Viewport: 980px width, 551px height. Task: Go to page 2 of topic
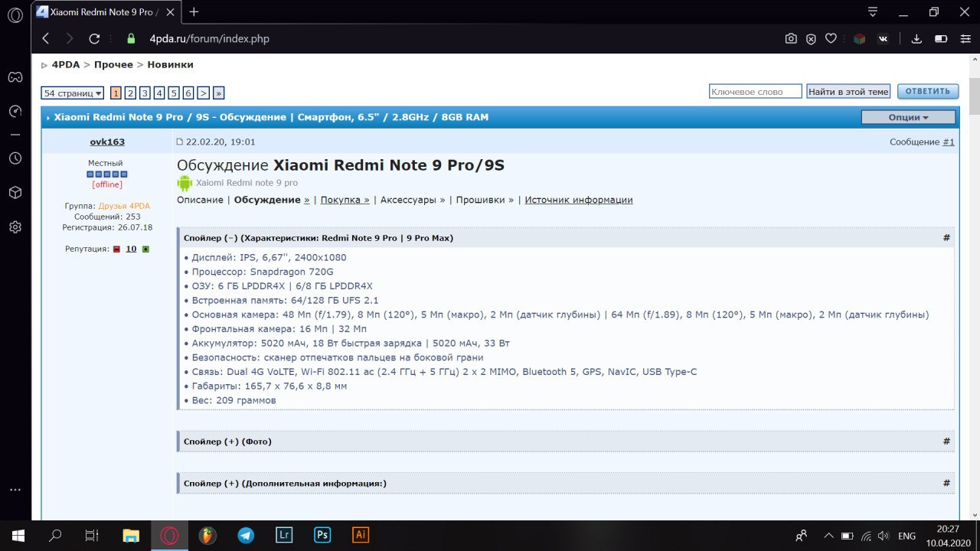click(130, 93)
